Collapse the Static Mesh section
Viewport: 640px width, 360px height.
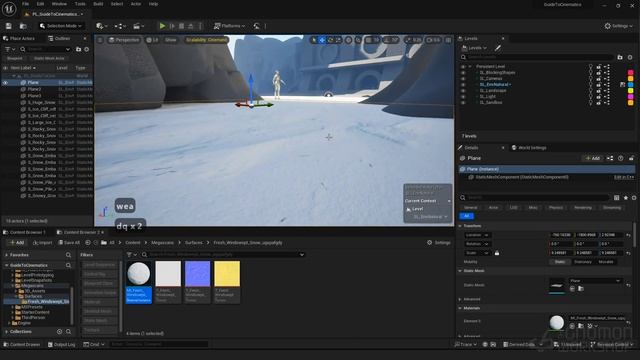click(460, 271)
